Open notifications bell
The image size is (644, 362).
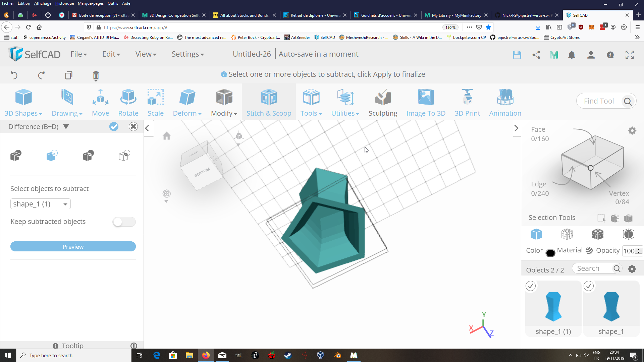[x=572, y=55]
